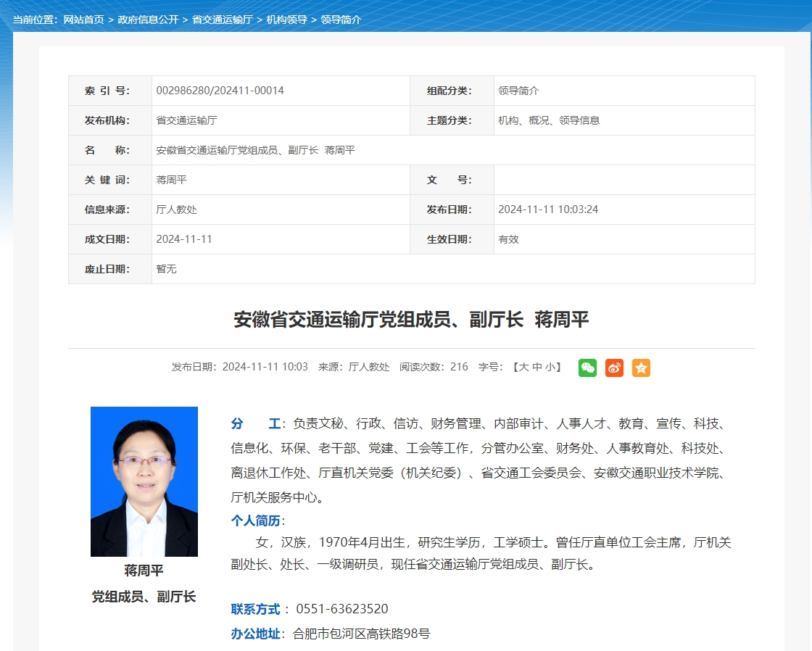
Task: Click the 有效 value in 生效日期 row
Action: (x=508, y=239)
